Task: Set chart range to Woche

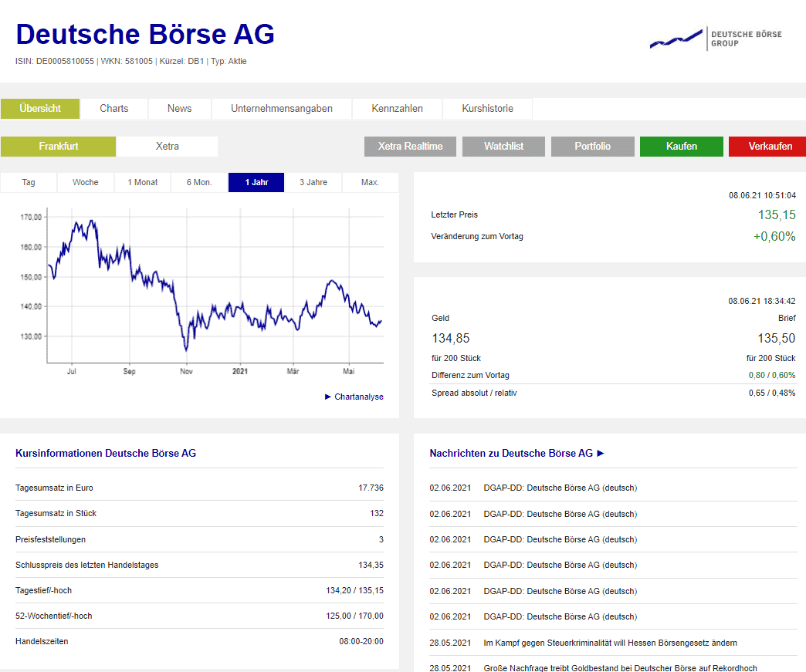Action: 86,182
